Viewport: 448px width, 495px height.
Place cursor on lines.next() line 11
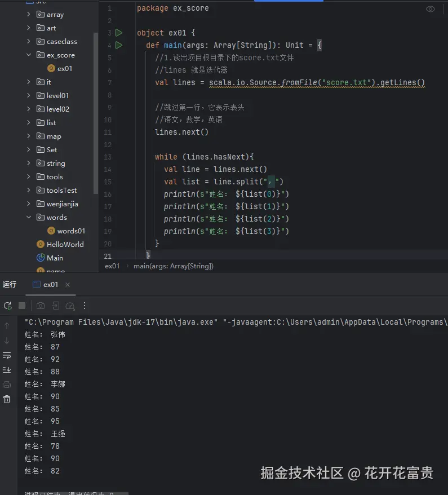pyautogui.click(x=181, y=132)
